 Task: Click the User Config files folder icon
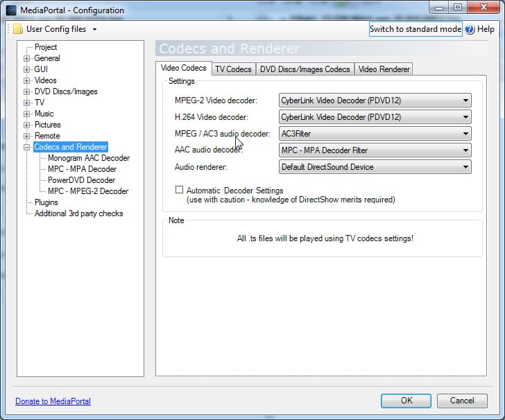pyautogui.click(x=18, y=29)
